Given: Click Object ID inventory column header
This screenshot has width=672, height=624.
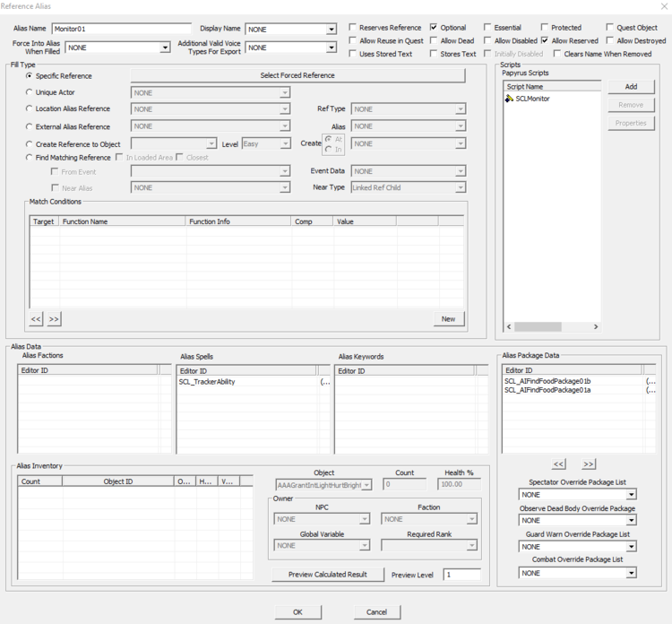Looking at the screenshot, I should tap(118, 481).
